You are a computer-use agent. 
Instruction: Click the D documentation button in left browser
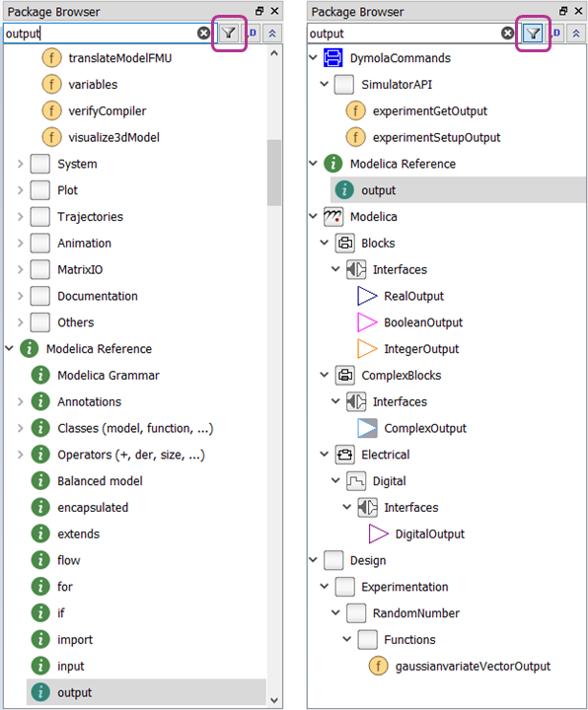coord(253,34)
